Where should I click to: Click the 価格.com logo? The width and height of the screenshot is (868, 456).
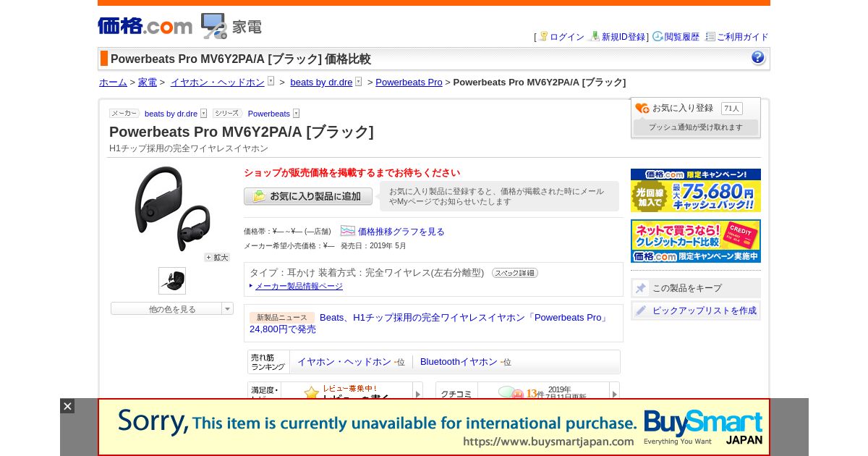point(145,26)
